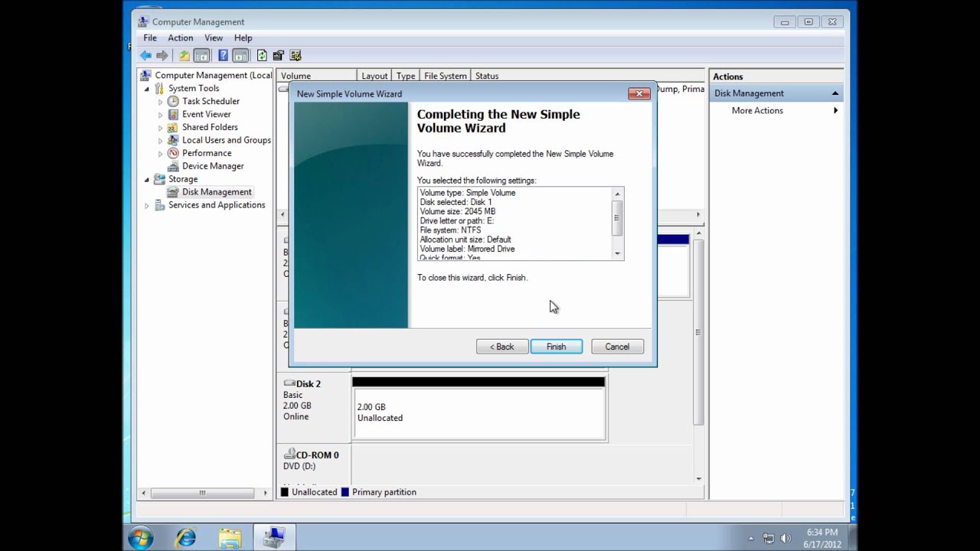Open the File menu

point(150,37)
